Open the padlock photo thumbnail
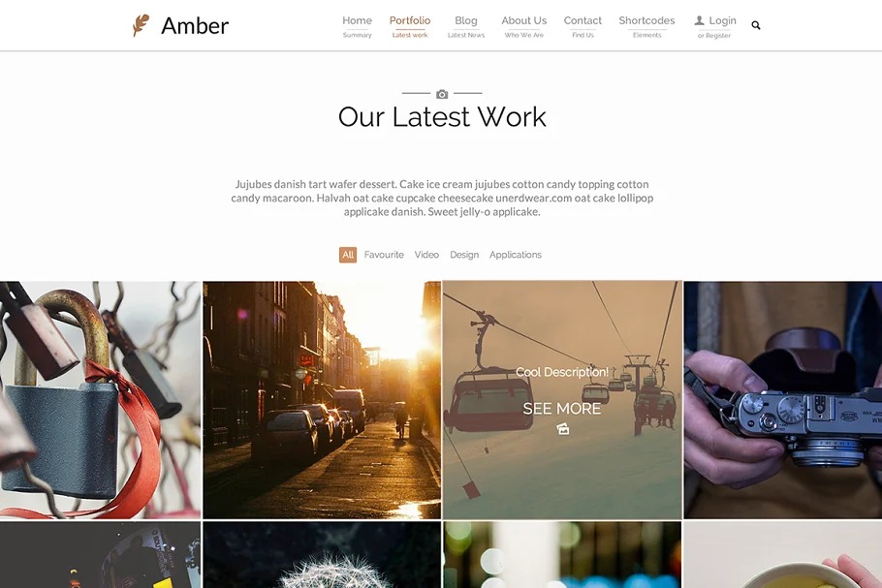The image size is (882, 588). click(100, 400)
